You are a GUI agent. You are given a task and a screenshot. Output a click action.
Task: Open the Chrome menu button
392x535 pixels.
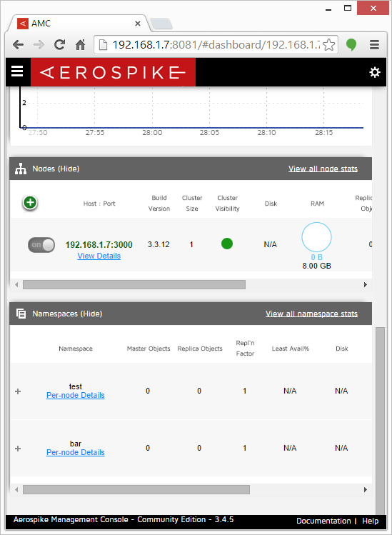[374, 45]
